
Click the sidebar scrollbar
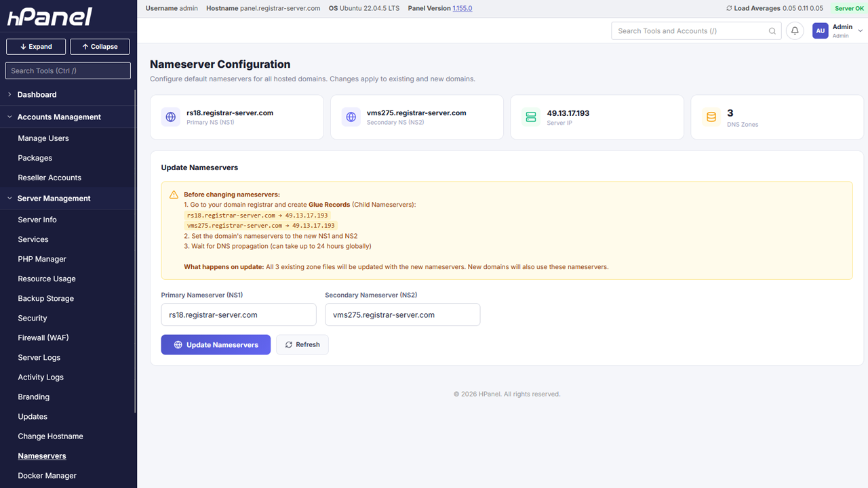tap(135, 251)
